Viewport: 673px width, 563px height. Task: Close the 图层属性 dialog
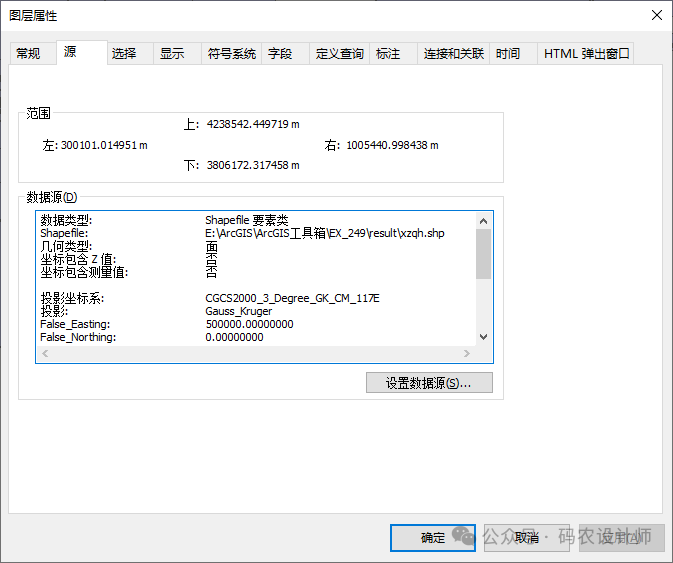pos(656,15)
